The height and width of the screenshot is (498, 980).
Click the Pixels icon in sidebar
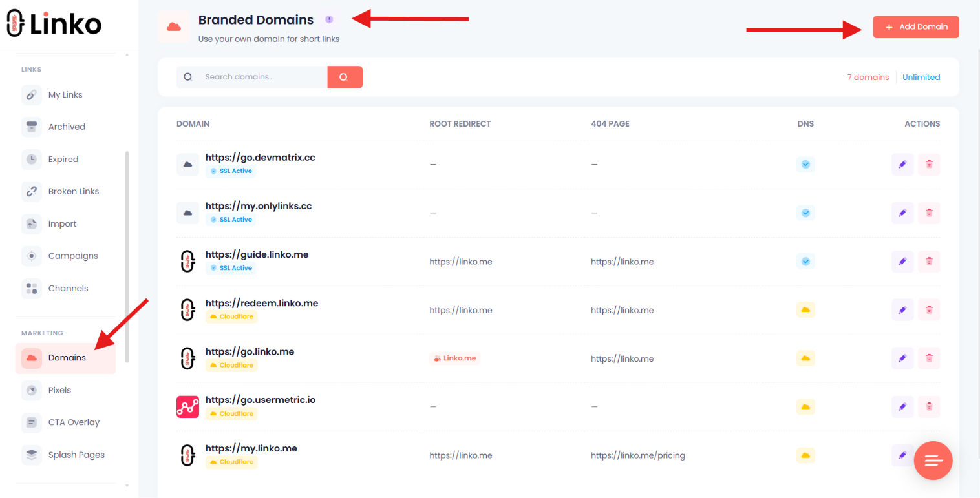click(x=32, y=390)
